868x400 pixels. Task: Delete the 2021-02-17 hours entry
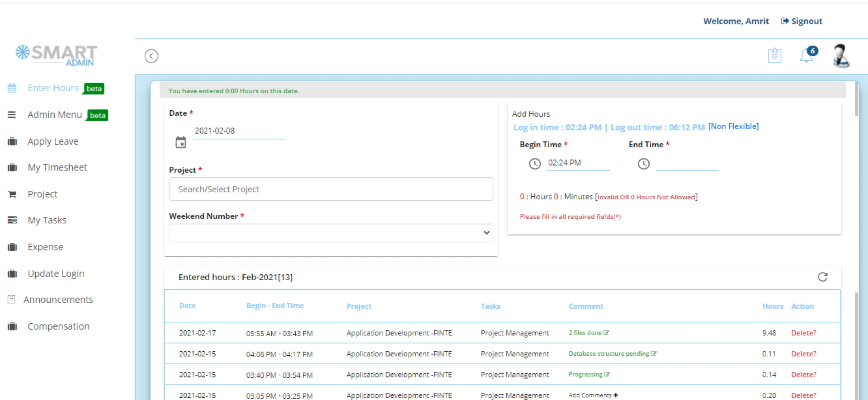(803, 333)
